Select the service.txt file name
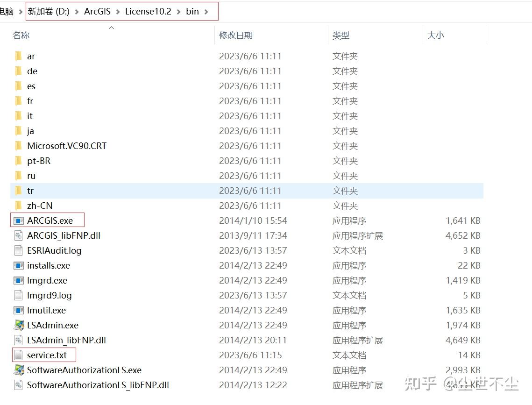Screen dimensions: 532x405 [47, 355]
